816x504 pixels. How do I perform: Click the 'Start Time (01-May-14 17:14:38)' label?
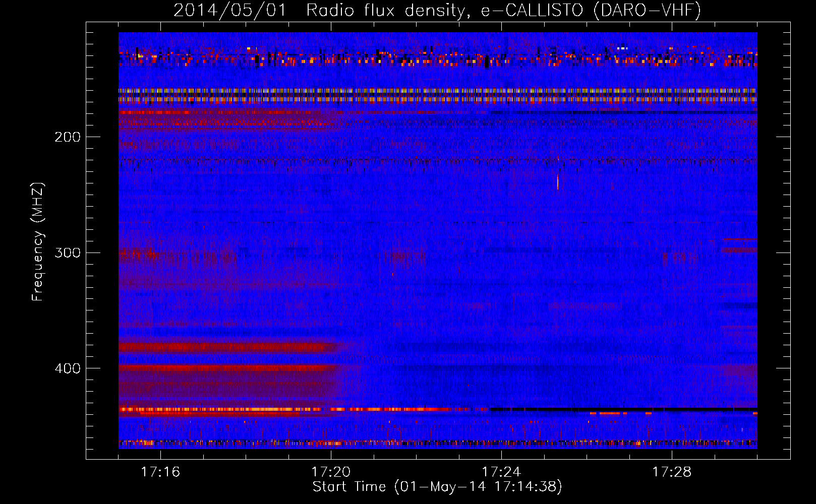click(437, 487)
